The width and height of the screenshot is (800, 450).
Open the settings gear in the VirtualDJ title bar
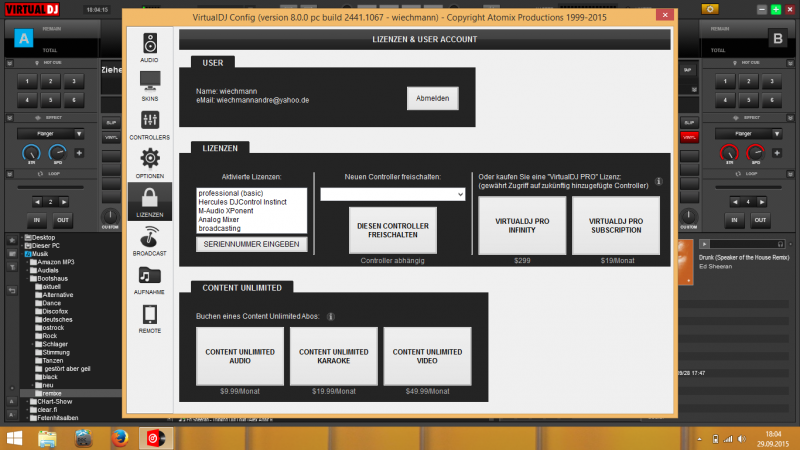pos(710,9)
